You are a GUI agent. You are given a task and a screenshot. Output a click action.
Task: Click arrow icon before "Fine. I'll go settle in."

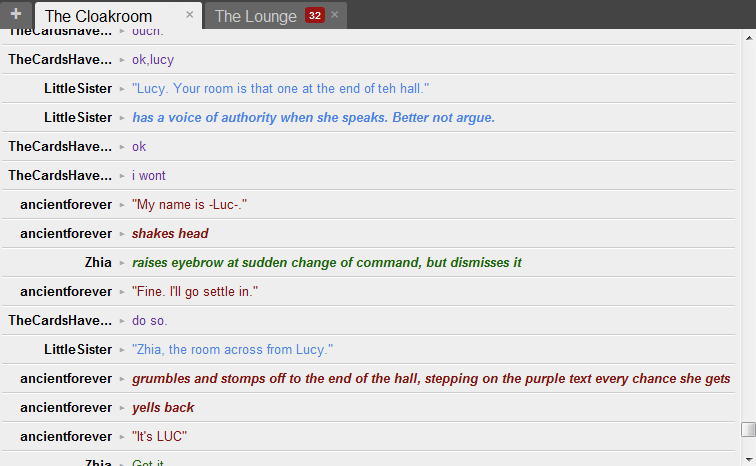pos(122,292)
